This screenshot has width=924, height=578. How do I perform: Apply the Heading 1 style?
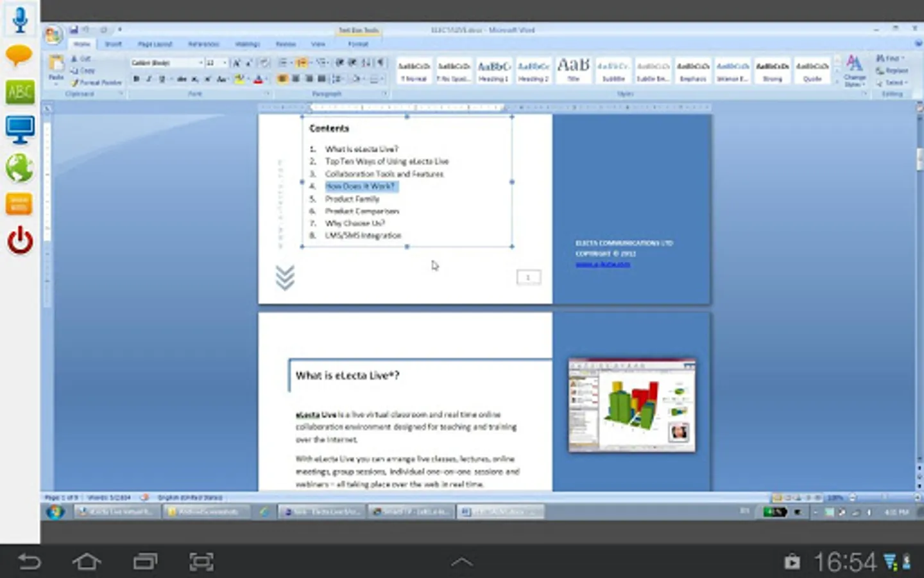pos(493,71)
